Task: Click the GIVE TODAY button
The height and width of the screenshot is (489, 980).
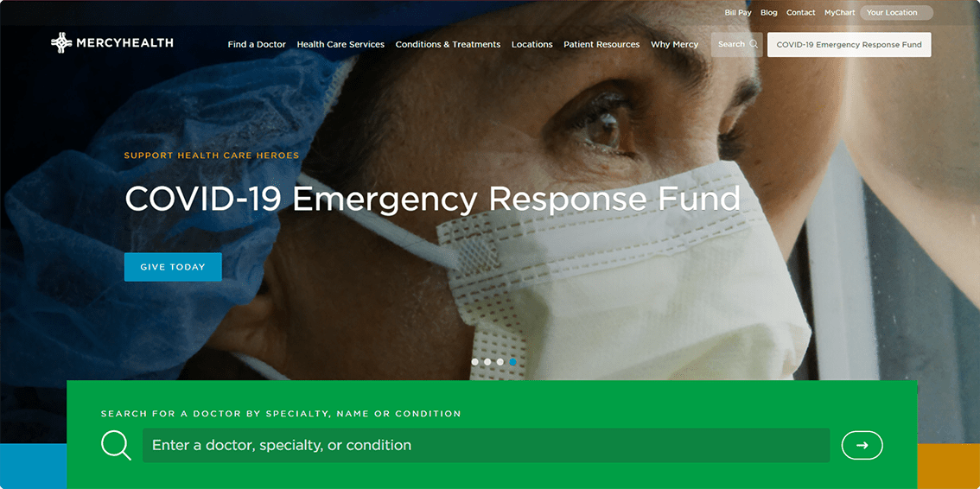Action: click(173, 267)
